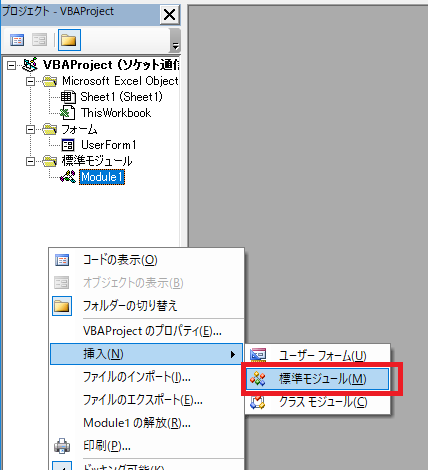The height and width of the screenshot is (470, 428).
Task: Open the project toolbar overflow arrow
Action: [175, 41]
